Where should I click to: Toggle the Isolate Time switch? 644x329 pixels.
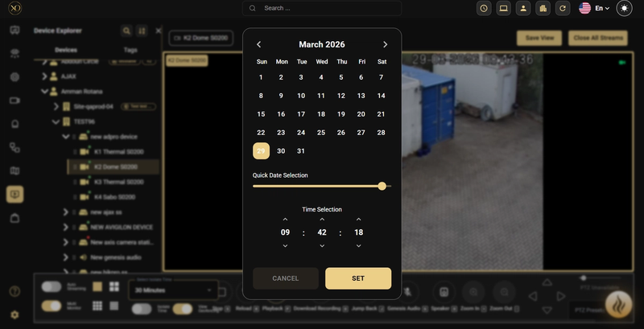coord(142,309)
